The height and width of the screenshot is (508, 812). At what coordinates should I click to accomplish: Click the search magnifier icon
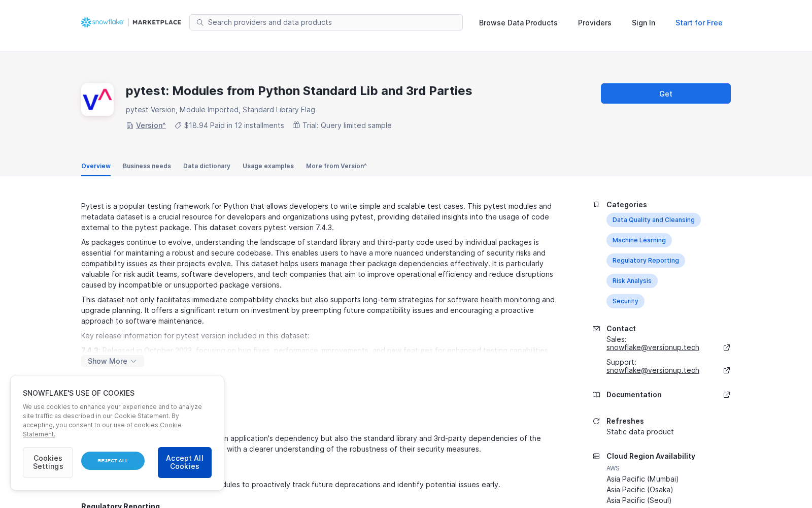point(200,22)
